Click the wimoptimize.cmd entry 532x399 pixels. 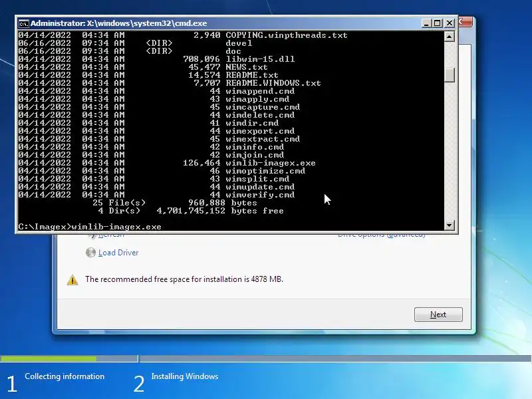point(265,171)
